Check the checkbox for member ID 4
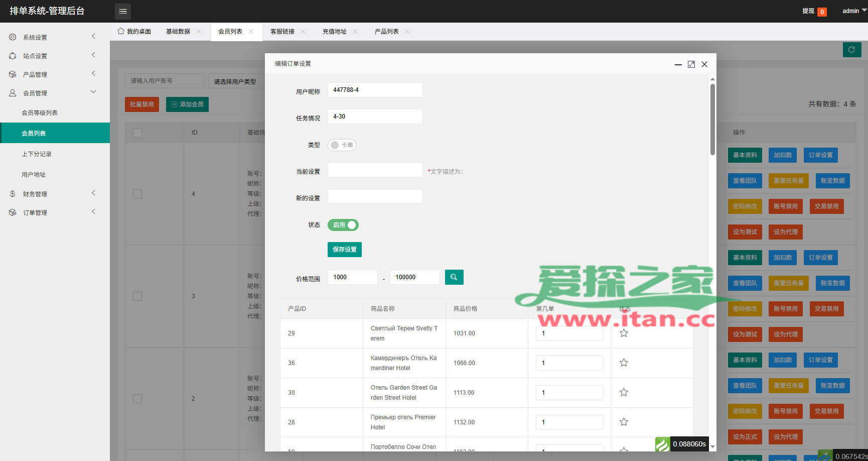The height and width of the screenshot is (461, 868). coord(137,194)
